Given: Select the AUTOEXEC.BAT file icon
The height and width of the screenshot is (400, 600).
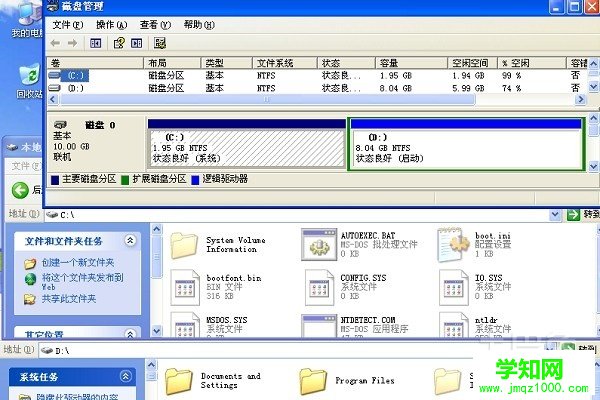Looking at the screenshot, I should coord(319,245).
